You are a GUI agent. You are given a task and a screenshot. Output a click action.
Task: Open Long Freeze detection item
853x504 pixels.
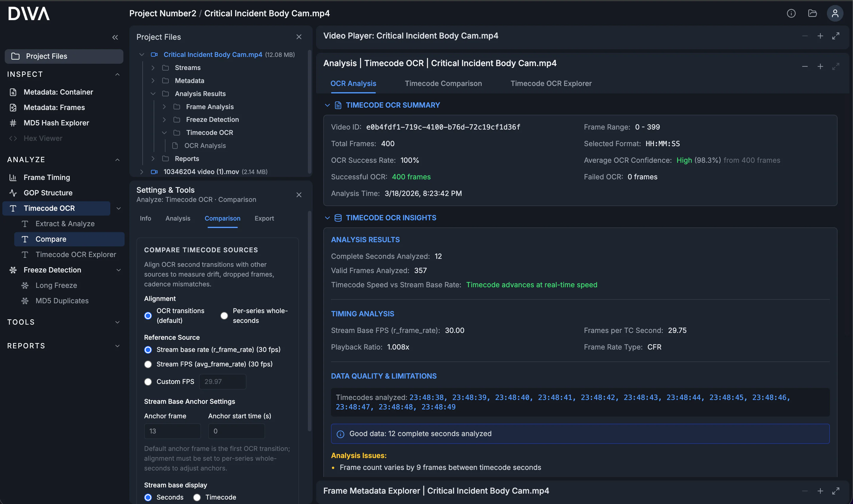[x=56, y=285]
